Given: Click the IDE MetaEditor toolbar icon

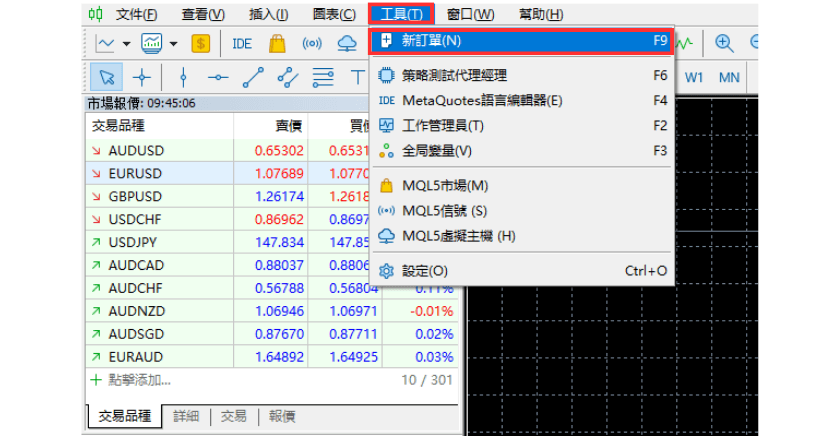Looking at the screenshot, I should [242, 43].
